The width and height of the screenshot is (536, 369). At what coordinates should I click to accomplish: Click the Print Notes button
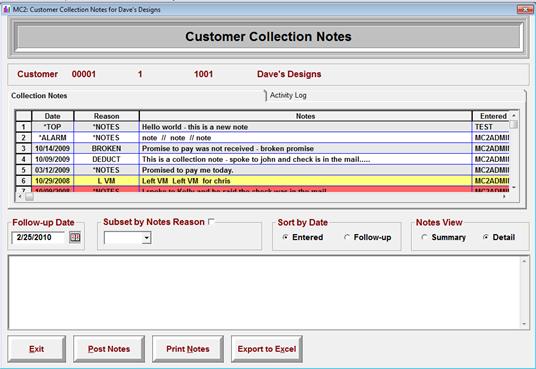click(188, 349)
